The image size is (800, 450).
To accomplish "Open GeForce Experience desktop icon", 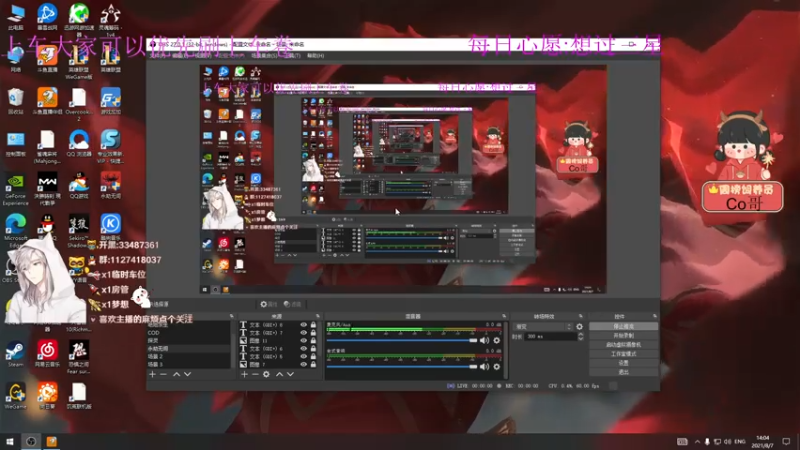I will [15, 189].
